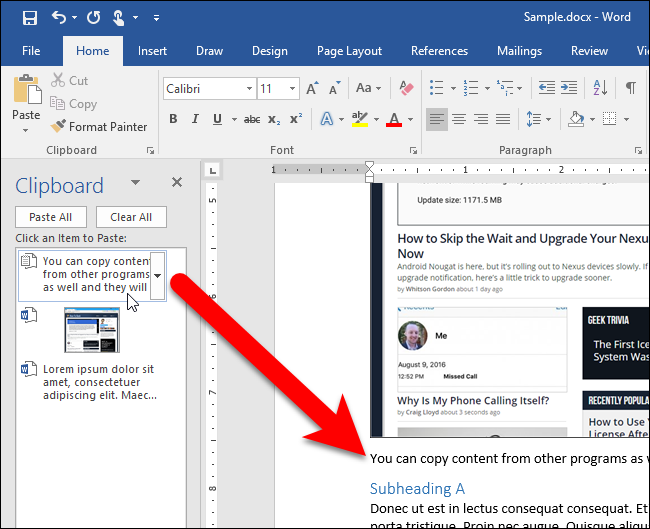This screenshot has width=650, height=529.
Task: Switch to the Page Layout tab
Action: click(x=349, y=51)
